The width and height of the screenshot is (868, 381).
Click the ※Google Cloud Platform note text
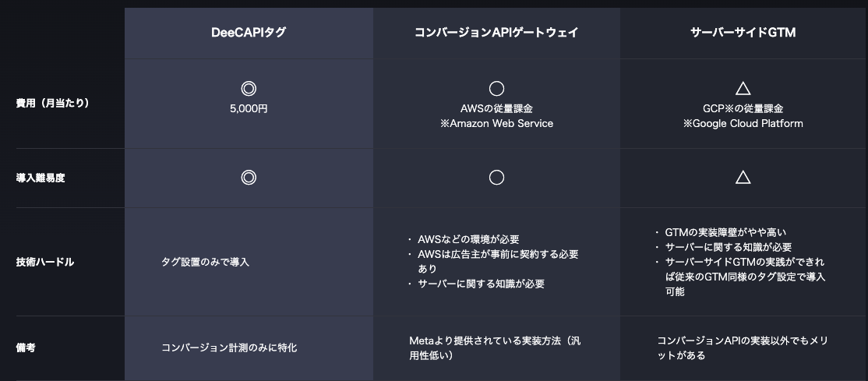click(x=743, y=123)
